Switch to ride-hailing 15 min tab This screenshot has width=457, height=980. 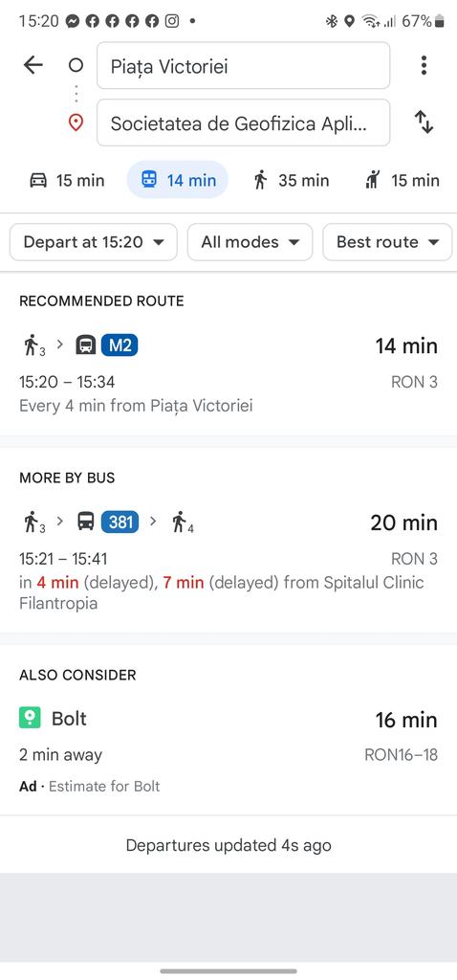(x=402, y=181)
